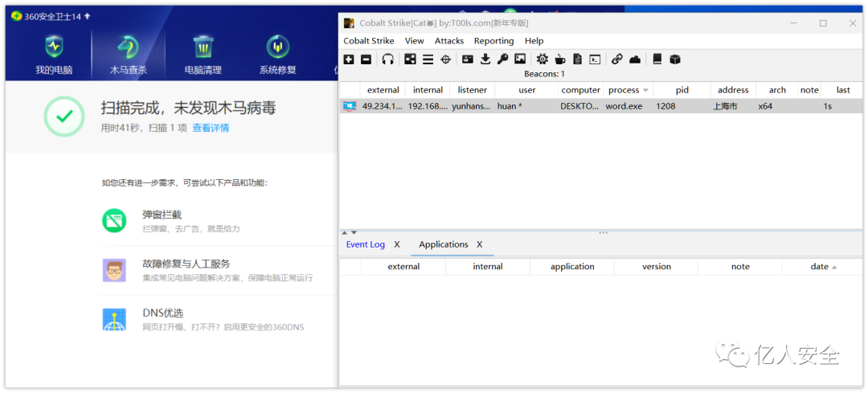The width and height of the screenshot is (868, 393).
Task: Sort beacons by computer column header
Action: [x=581, y=90]
